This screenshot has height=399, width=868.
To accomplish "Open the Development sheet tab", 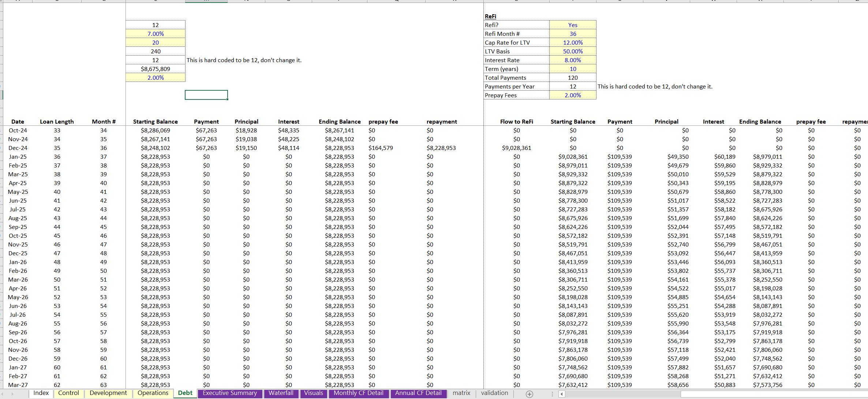I will [x=108, y=393].
